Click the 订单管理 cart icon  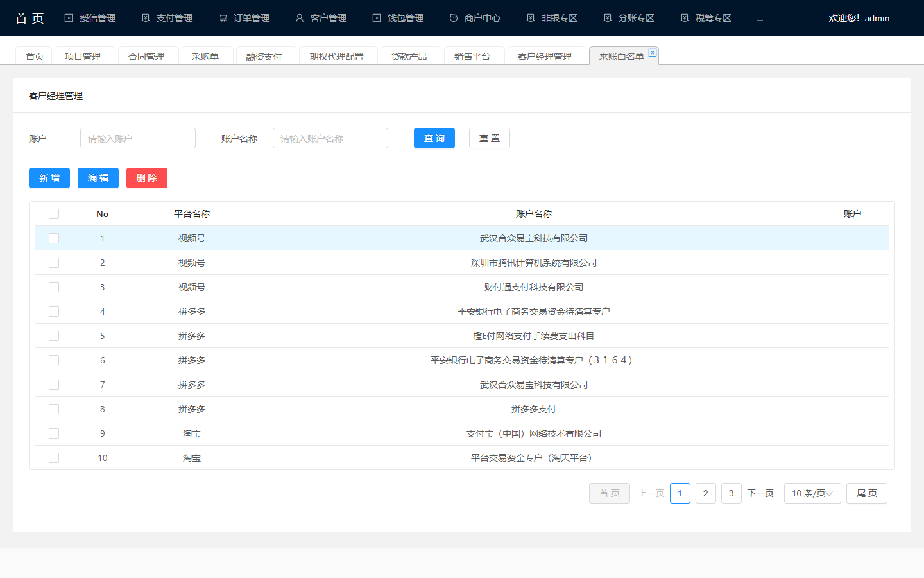click(223, 18)
